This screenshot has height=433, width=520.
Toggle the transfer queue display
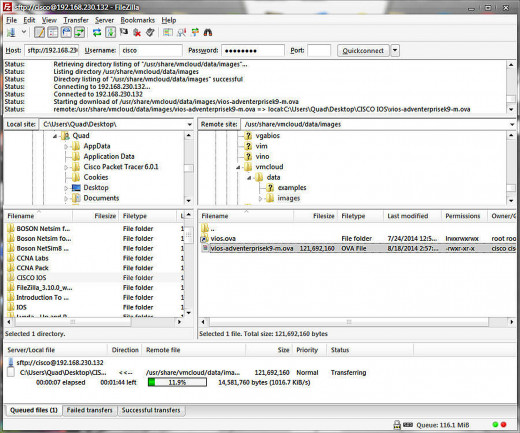click(80, 32)
